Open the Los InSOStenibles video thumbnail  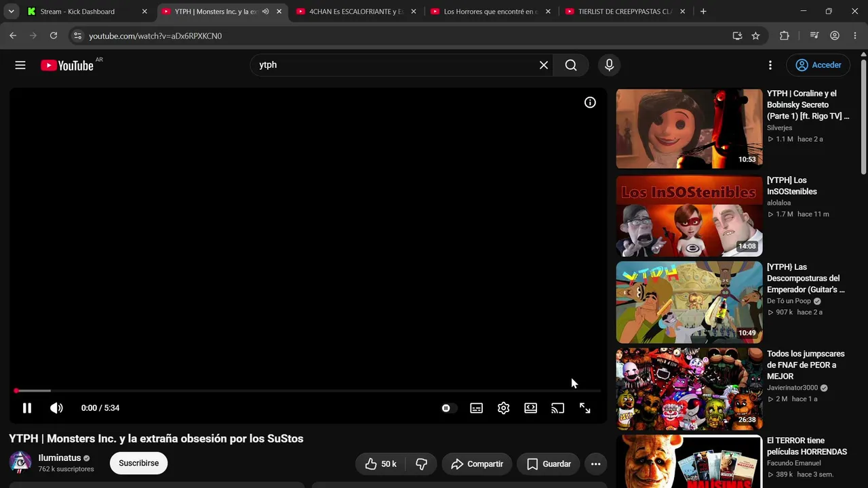[689, 216]
